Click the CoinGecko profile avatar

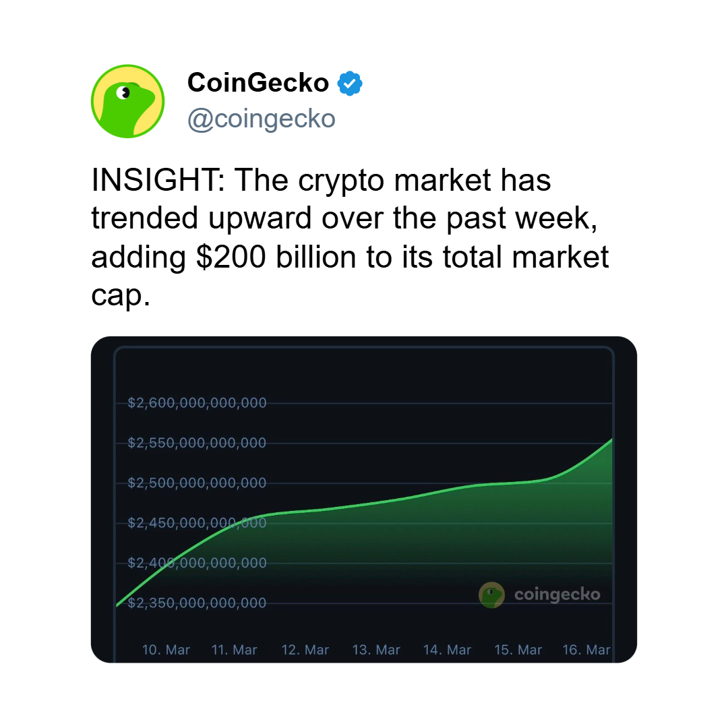128,102
